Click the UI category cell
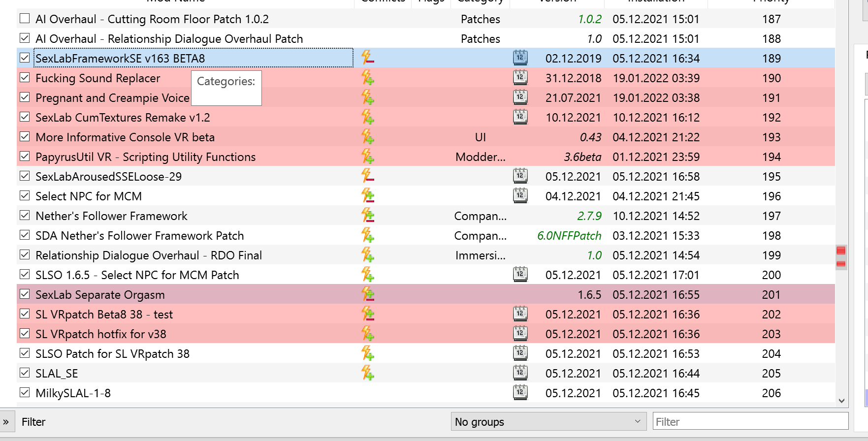 coord(481,137)
